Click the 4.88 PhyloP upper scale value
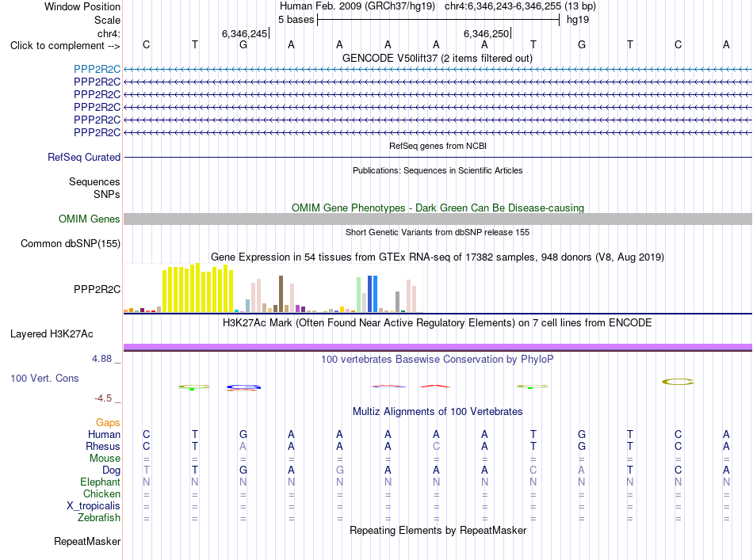The width and height of the screenshot is (753, 560). click(x=101, y=359)
